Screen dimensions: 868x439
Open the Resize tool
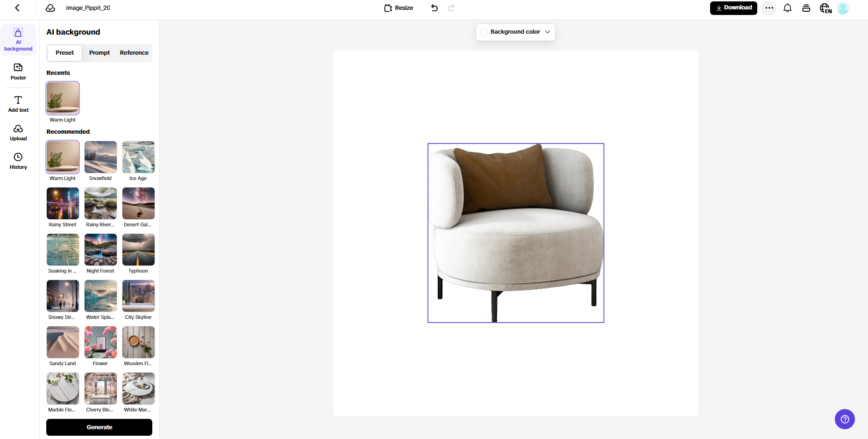[398, 8]
